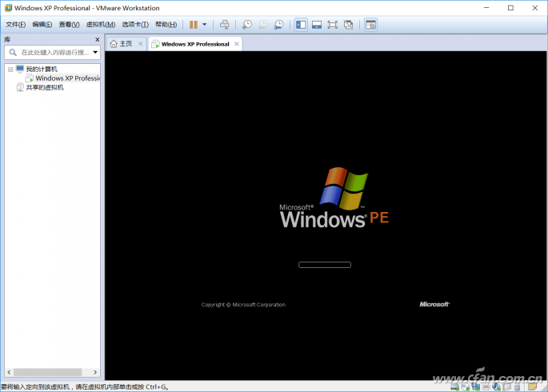Image resolution: width=548 pixels, height=392 pixels.
Task: Close the Windows XP Professional tab
Action: (x=237, y=44)
